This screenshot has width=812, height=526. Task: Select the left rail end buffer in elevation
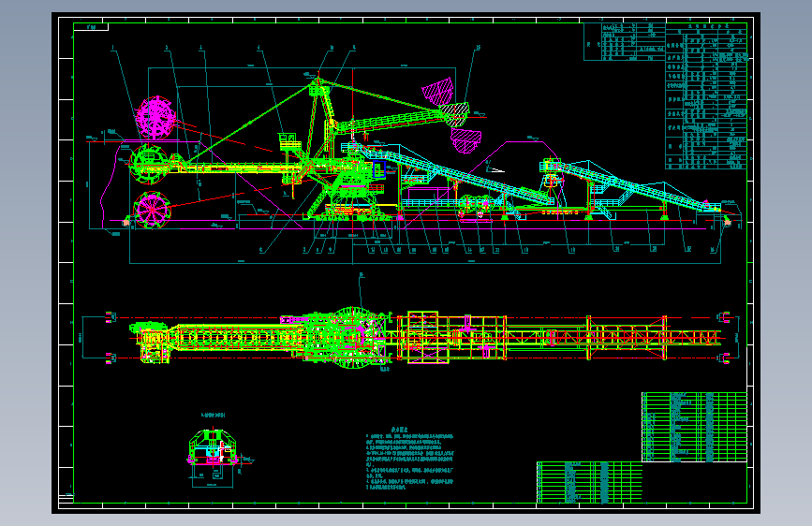point(125,222)
